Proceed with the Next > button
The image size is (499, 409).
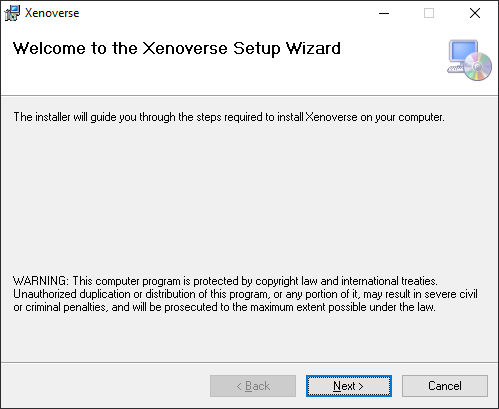pos(349,386)
